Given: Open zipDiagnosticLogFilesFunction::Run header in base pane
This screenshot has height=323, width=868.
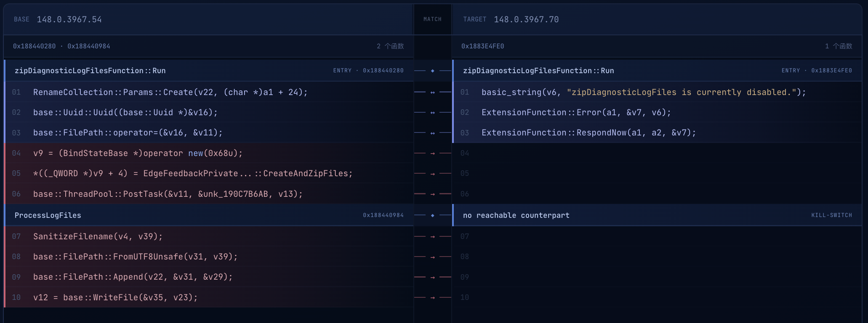Looking at the screenshot, I should (x=209, y=71).
